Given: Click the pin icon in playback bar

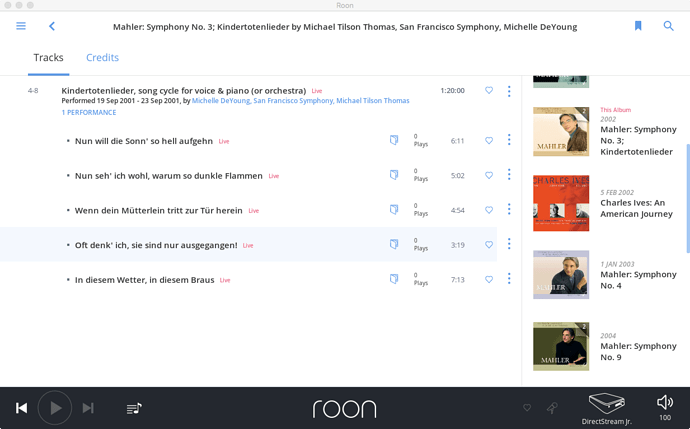Looking at the screenshot, I should (552, 408).
